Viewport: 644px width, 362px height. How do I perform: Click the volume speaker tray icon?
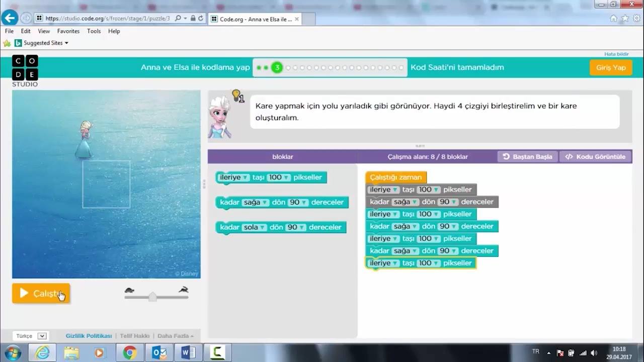[x=594, y=353]
